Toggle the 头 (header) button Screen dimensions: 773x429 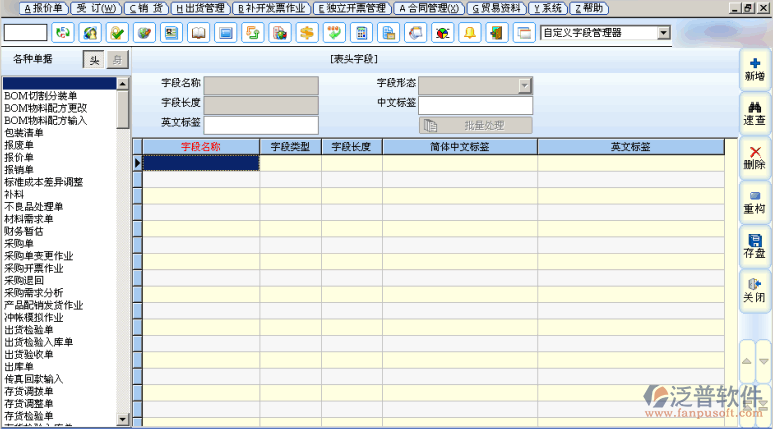coord(93,60)
